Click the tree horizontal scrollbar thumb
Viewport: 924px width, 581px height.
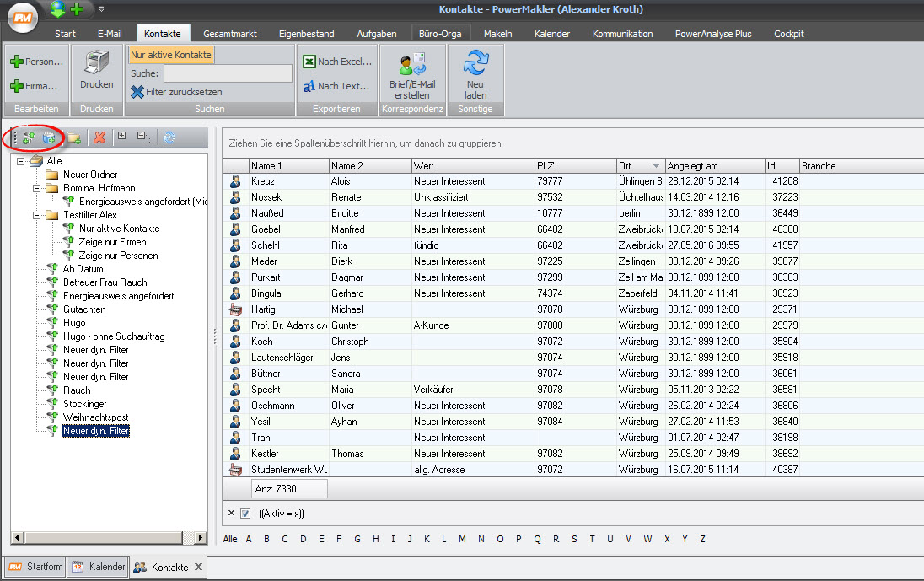[104, 537]
